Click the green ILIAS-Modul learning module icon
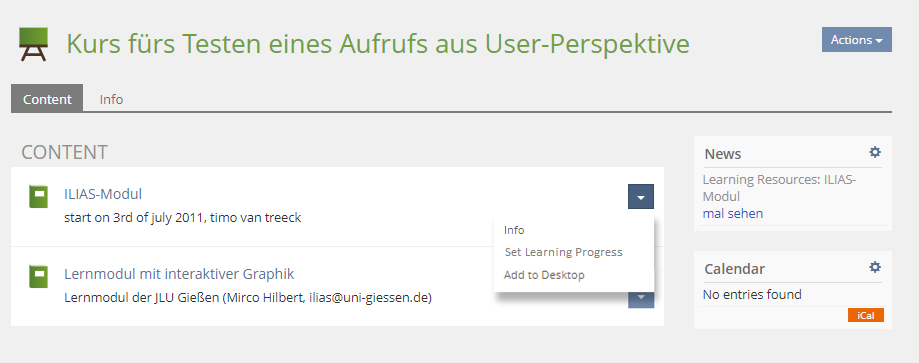Viewport: 919px width, 363px height. [39, 196]
